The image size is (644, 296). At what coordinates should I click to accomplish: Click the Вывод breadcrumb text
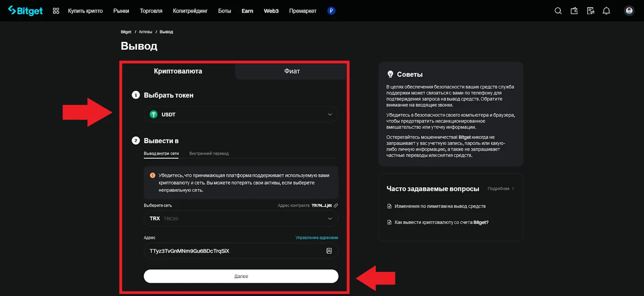click(x=166, y=32)
